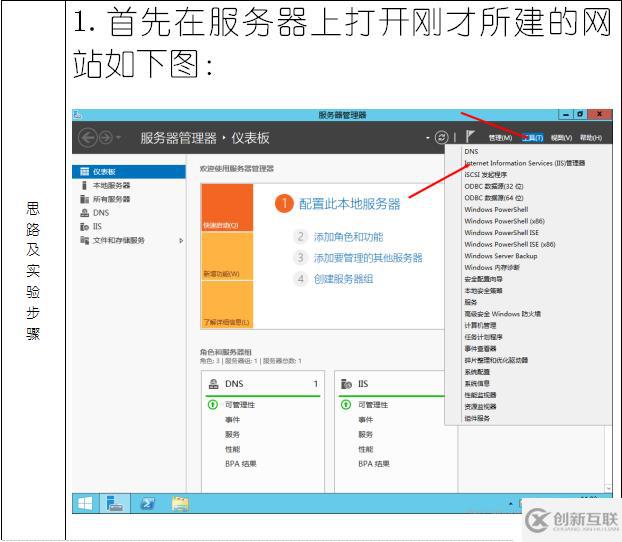This screenshot has height=542, width=622.
Task: Open the 帮助(H) menu
Action: [x=591, y=138]
